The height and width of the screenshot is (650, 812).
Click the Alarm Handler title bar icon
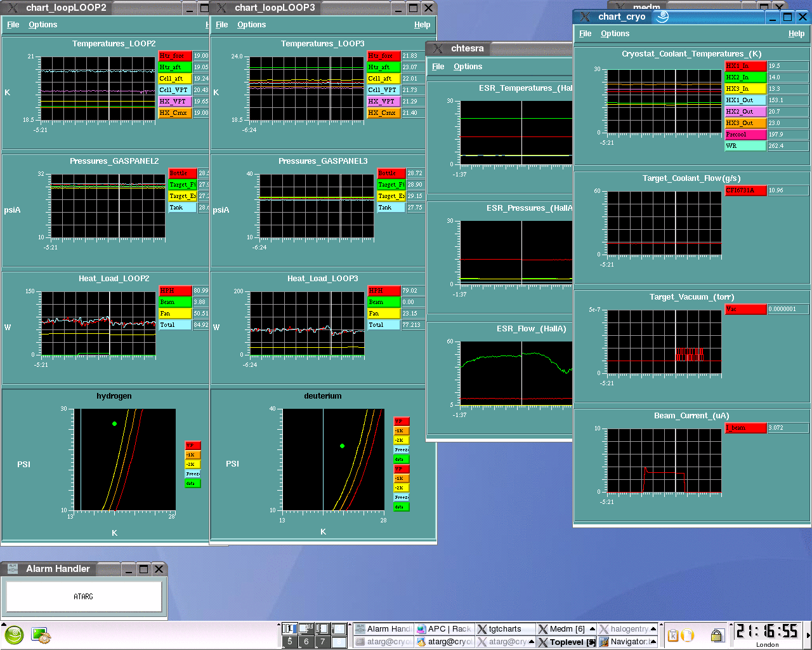(x=13, y=569)
